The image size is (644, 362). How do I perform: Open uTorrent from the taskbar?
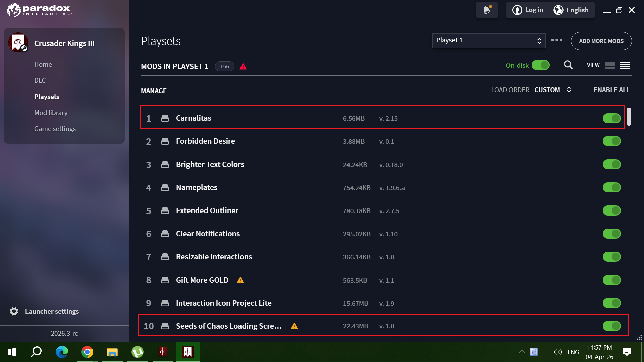[138, 352]
